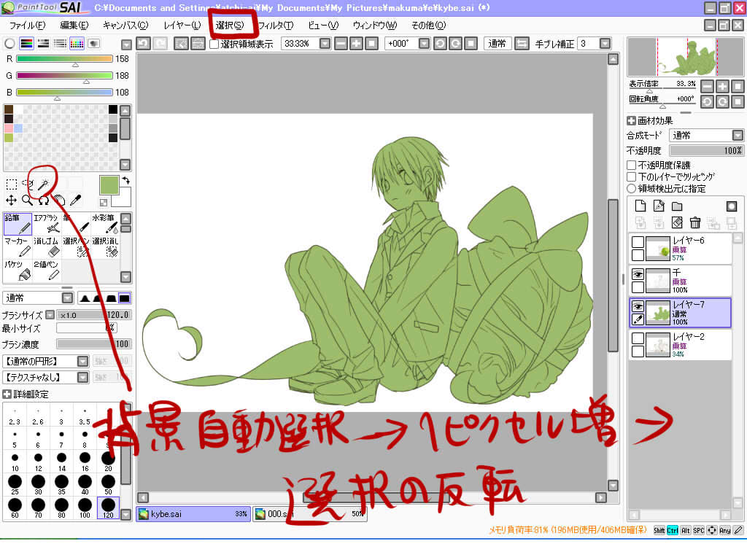Select the rotate view tool
Screen dimensions: 747x560
pyautogui.click(x=43, y=201)
